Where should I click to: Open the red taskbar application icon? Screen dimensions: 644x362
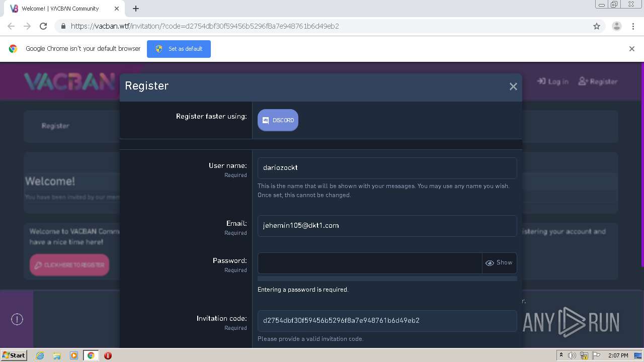coord(108,355)
